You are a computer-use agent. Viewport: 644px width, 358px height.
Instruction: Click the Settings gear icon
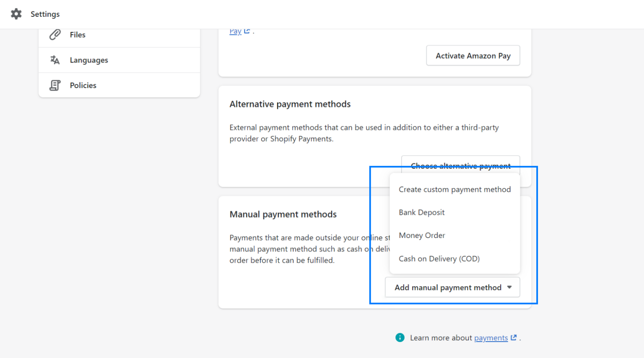tap(16, 13)
